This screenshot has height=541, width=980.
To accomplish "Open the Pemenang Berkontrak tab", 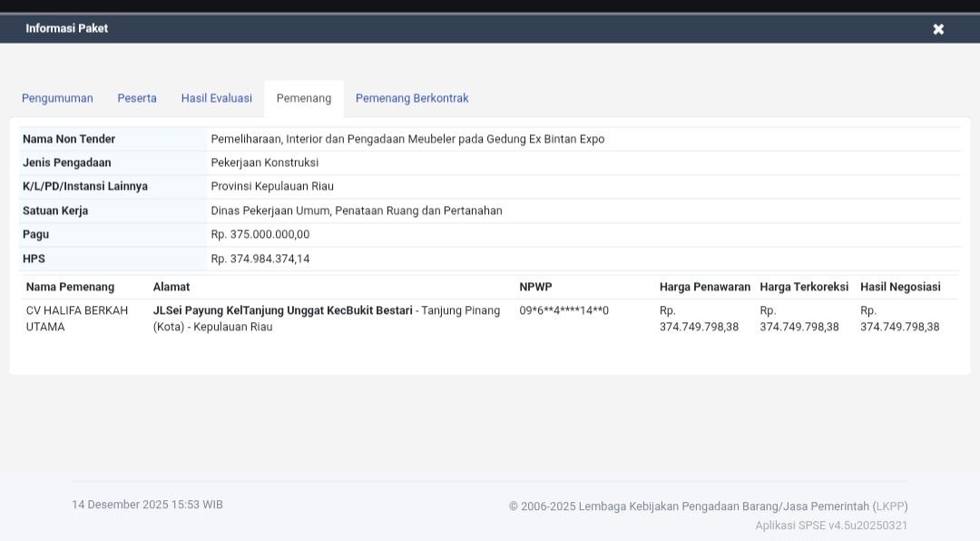I will click(412, 98).
